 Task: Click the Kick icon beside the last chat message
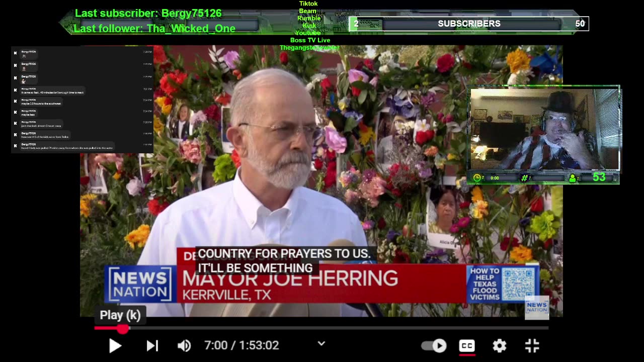coord(15,146)
